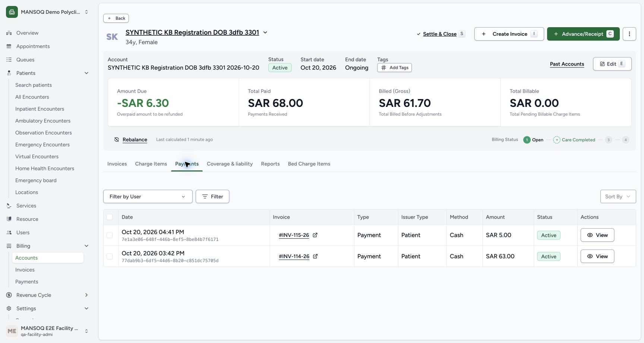Click the MANSOQ facility logo icon
This screenshot has width=644, height=343.
click(x=12, y=12)
